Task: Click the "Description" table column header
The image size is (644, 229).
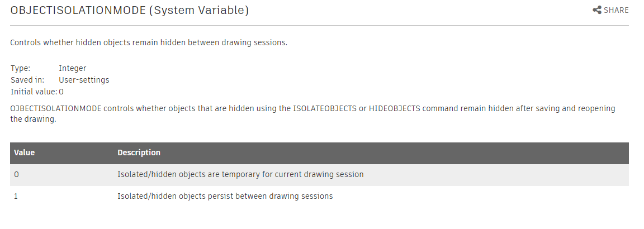Action: 139,152
